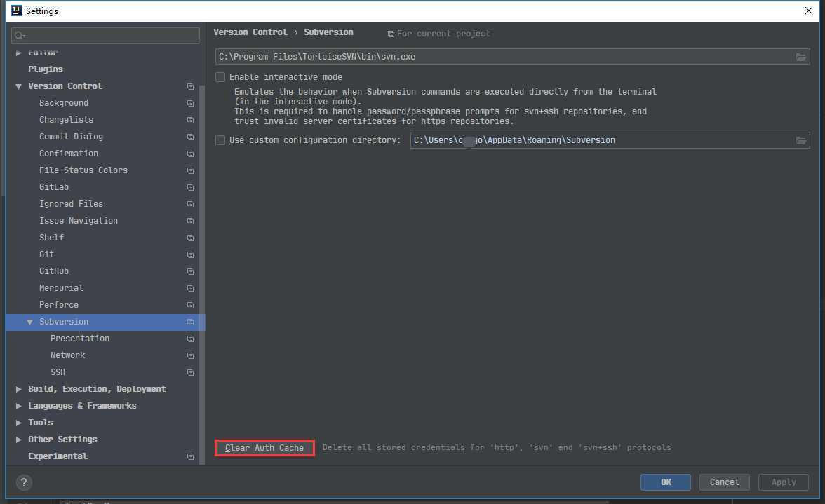
Task: Open GitHub settings page
Action: [53, 271]
